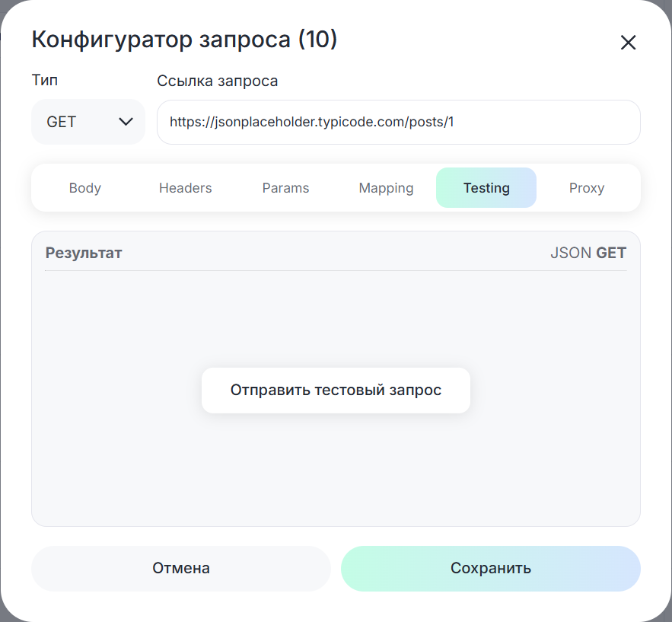Expand the type dropdown chevron arrow
The image size is (672, 622).
pos(126,122)
